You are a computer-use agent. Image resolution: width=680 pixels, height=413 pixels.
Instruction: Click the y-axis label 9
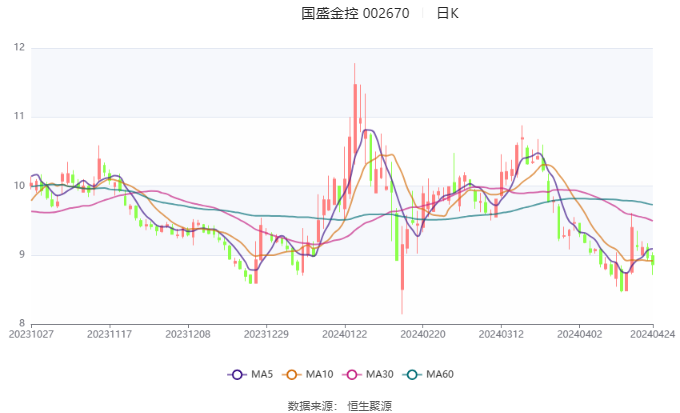22,255
